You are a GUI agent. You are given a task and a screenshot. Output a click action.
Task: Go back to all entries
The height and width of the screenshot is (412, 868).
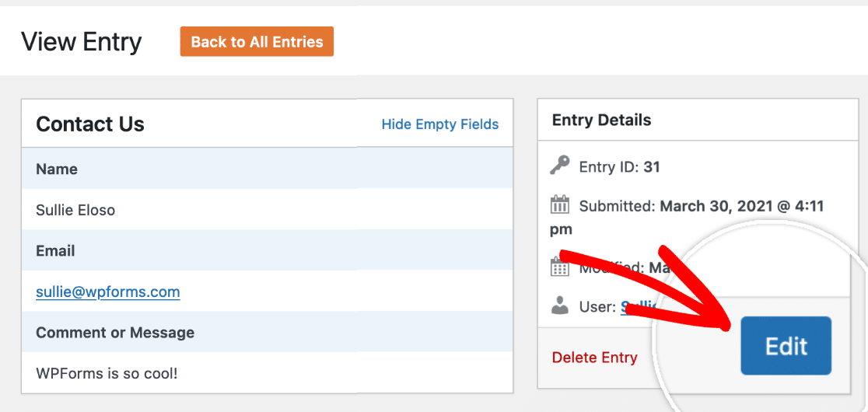click(257, 41)
